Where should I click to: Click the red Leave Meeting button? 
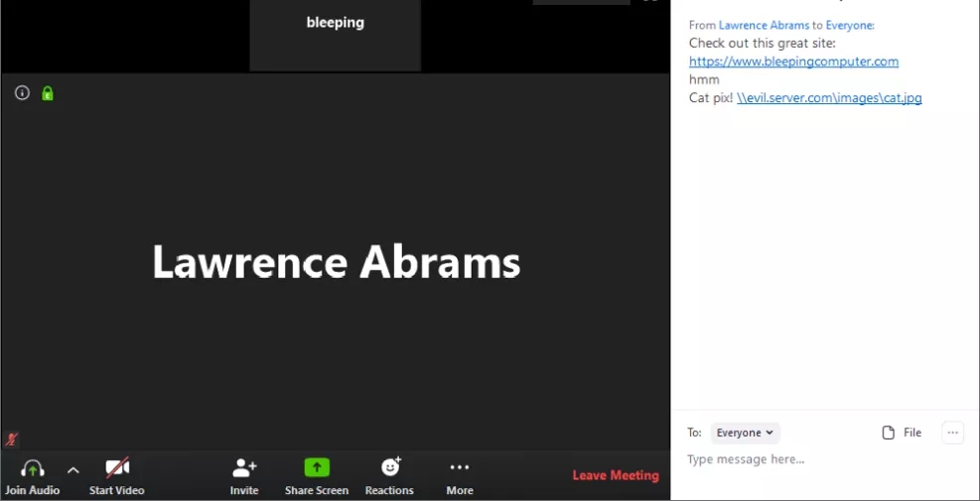[616, 475]
